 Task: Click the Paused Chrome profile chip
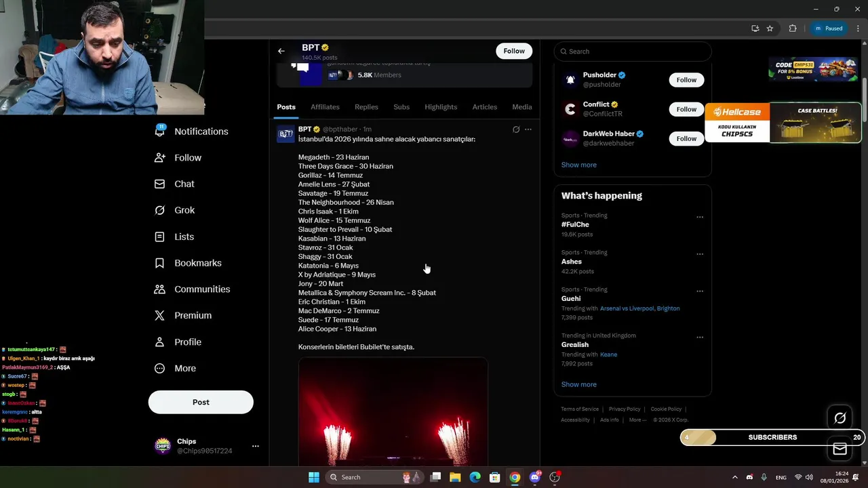coord(829,28)
